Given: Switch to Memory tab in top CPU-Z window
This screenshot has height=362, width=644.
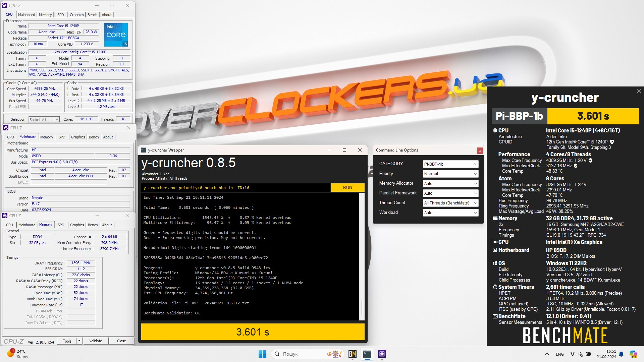Looking at the screenshot, I should [45, 15].
